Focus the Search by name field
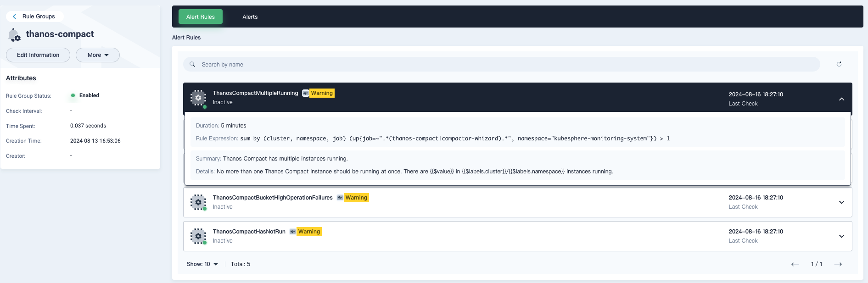The height and width of the screenshot is (283, 868). [x=505, y=65]
